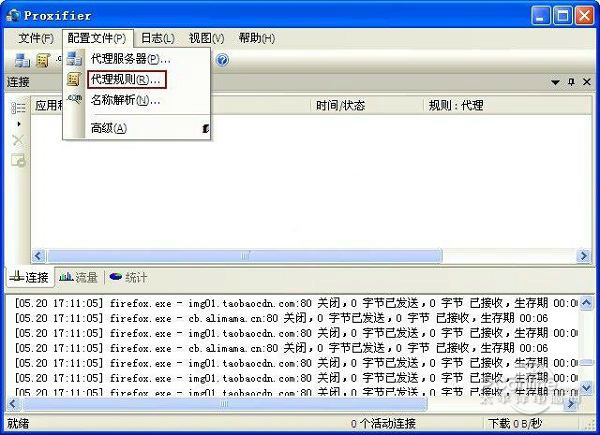Switch to the 连接 bottom tab

tap(29, 277)
